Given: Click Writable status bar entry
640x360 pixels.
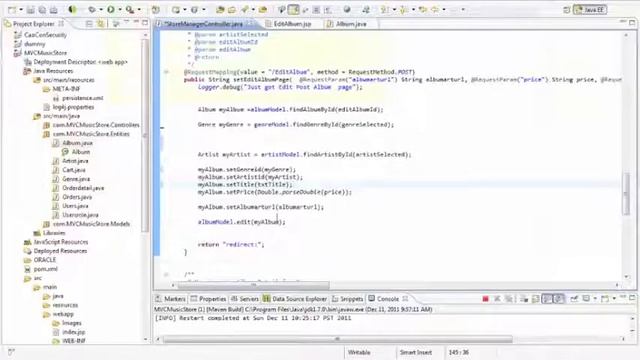Looking at the screenshot, I should pyautogui.click(x=359, y=352).
